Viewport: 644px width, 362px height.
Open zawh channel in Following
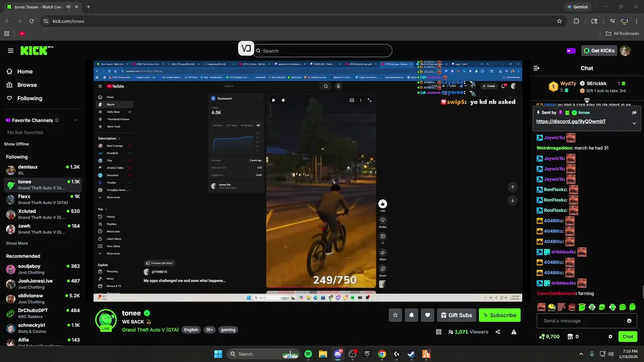[43, 229]
